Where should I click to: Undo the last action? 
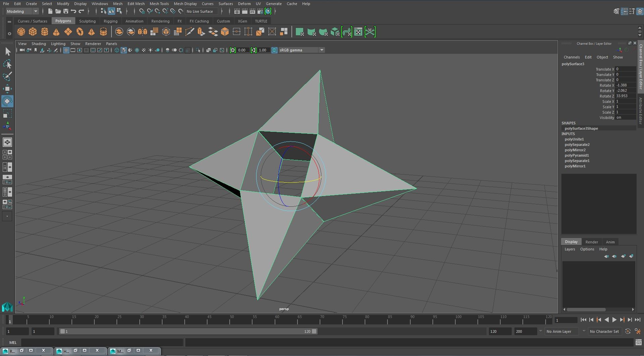pos(74,11)
